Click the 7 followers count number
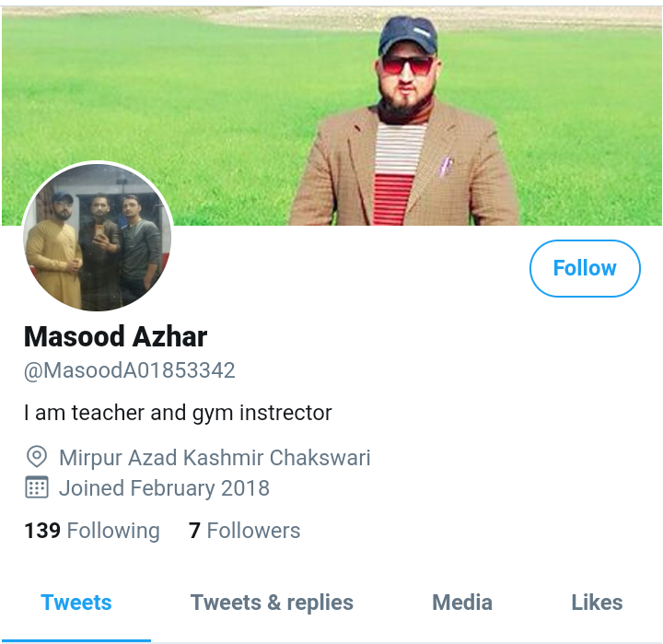This screenshot has height=644, width=663. click(194, 531)
